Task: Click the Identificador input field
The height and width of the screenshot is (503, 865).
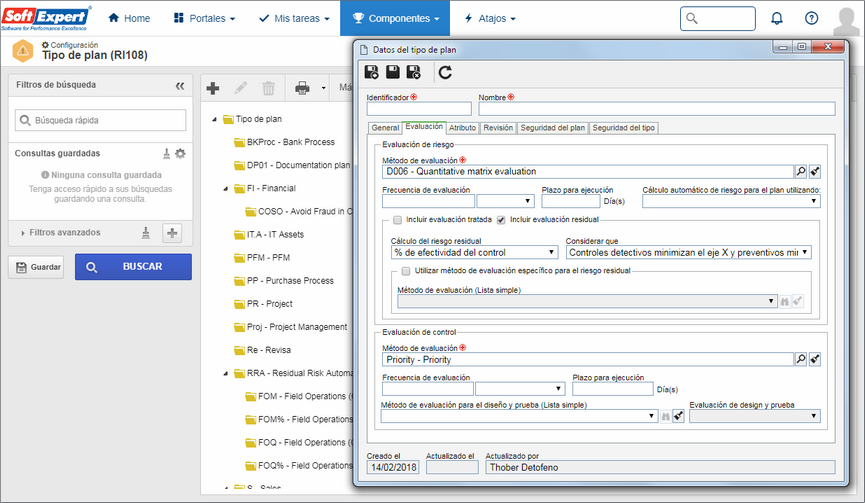Action: [419, 109]
